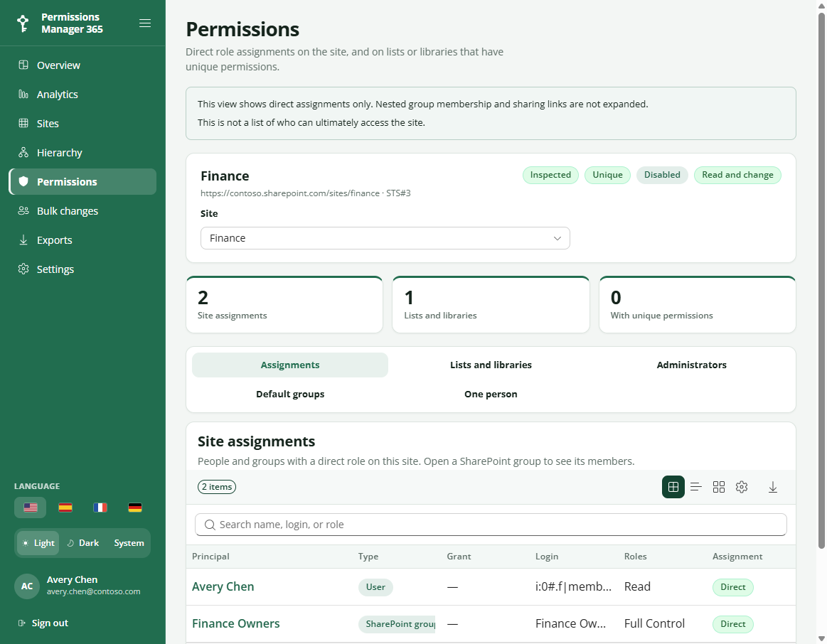Go to Bulk changes page
Viewport: 827px width, 644px height.
(x=82, y=211)
